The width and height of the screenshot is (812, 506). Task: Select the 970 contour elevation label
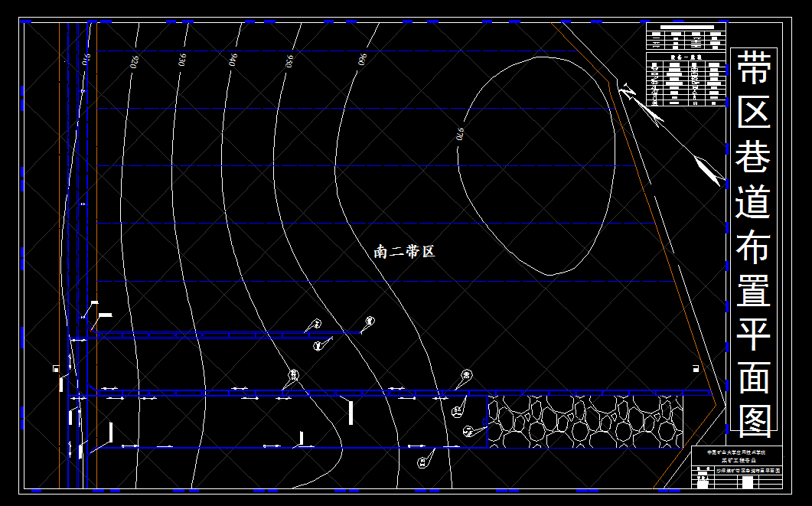[x=459, y=134]
